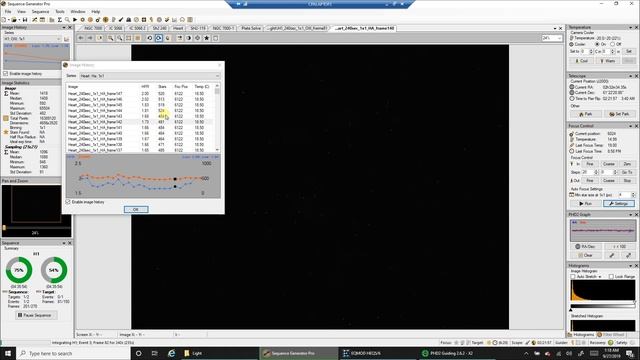640x360 pixels.
Task: Toggle Enable image history in dialog
Action: pyautogui.click(x=68, y=202)
